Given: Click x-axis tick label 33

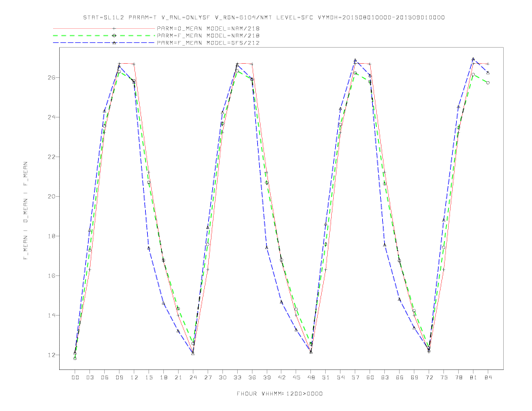Looking at the screenshot, I should tap(237, 377).
